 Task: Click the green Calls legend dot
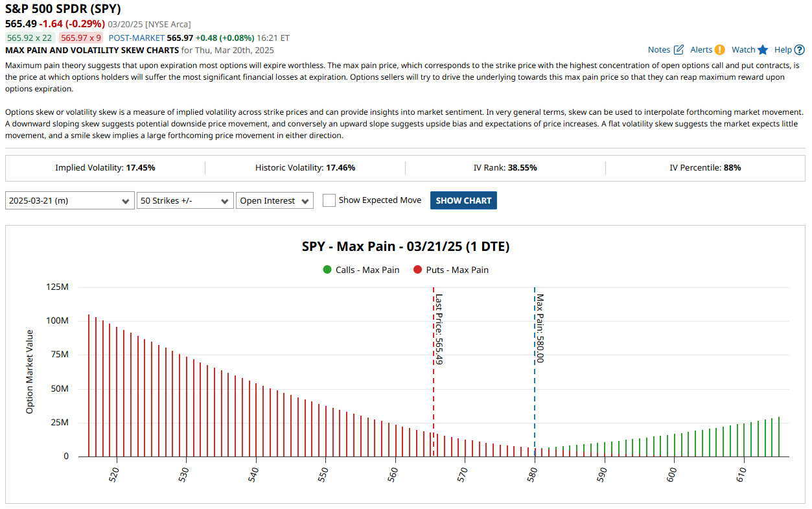pos(327,270)
